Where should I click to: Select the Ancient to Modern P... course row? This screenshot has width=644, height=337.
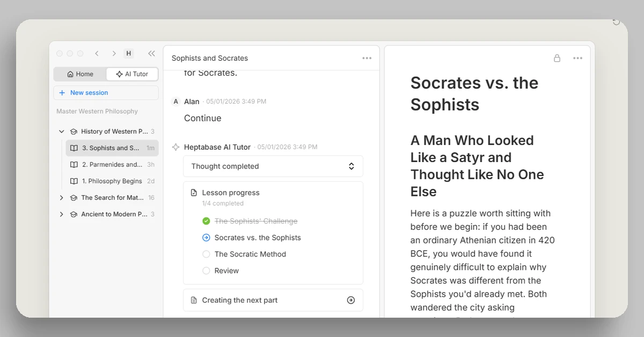106,215
